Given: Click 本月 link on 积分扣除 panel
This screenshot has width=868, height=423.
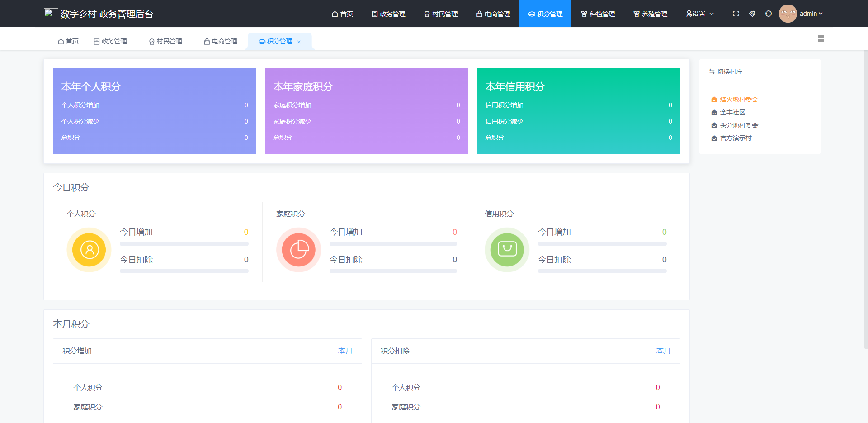Looking at the screenshot, I should tap(663, 351).
